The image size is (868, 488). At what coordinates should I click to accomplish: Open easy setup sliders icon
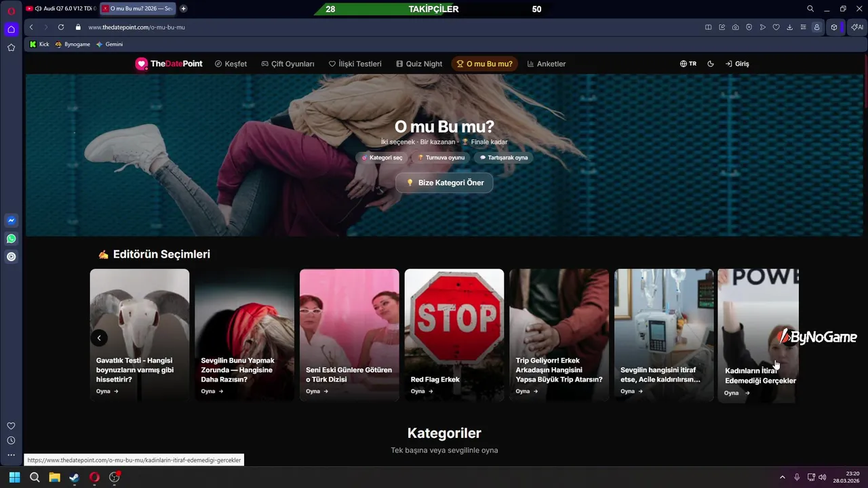pos(803,27)
